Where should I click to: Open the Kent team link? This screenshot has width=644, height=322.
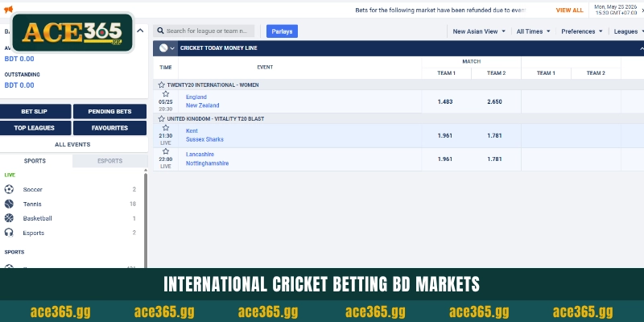pyautogui.click(x=192, y=130)
